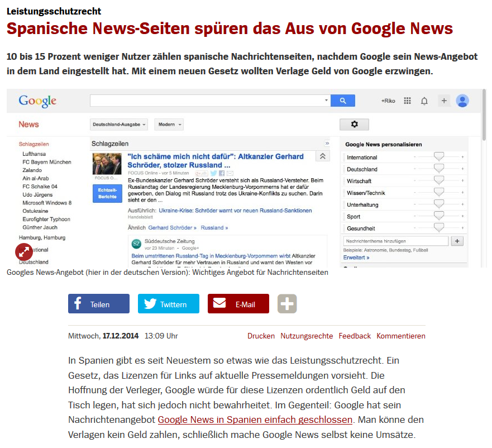
Task: Open link Google News in Spanien einfach geschlossen
Action: pos(255,420)
